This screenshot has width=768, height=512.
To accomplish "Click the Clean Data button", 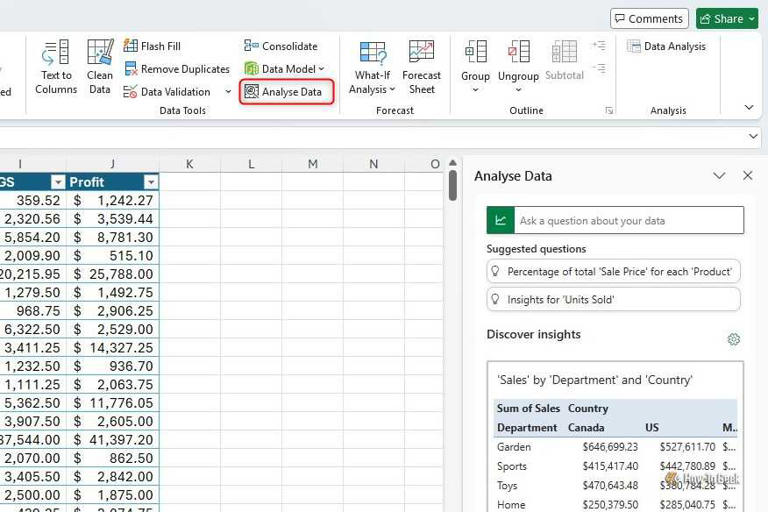I will coord(100,67).
